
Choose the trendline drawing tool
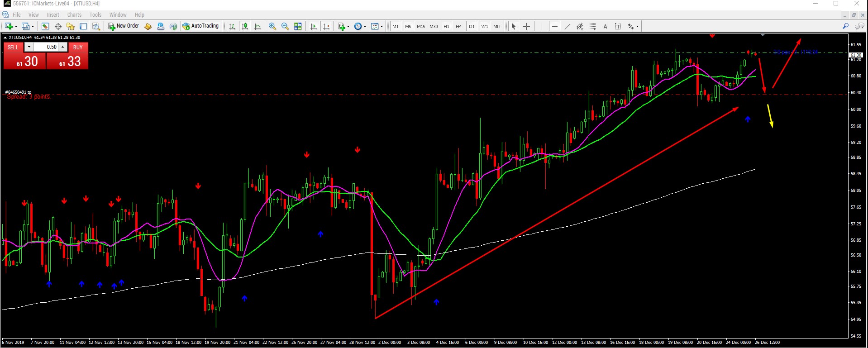click(x=567, y=26)
